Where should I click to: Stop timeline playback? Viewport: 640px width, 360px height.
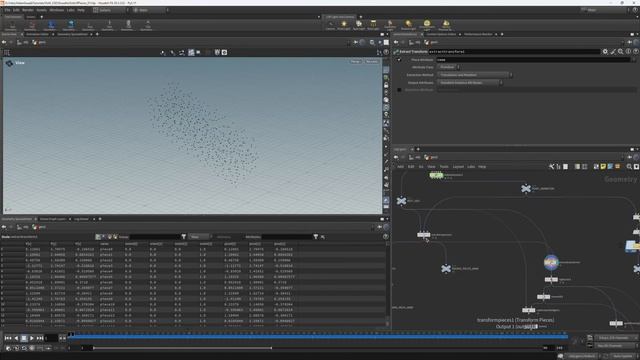[x=24, y=338]
